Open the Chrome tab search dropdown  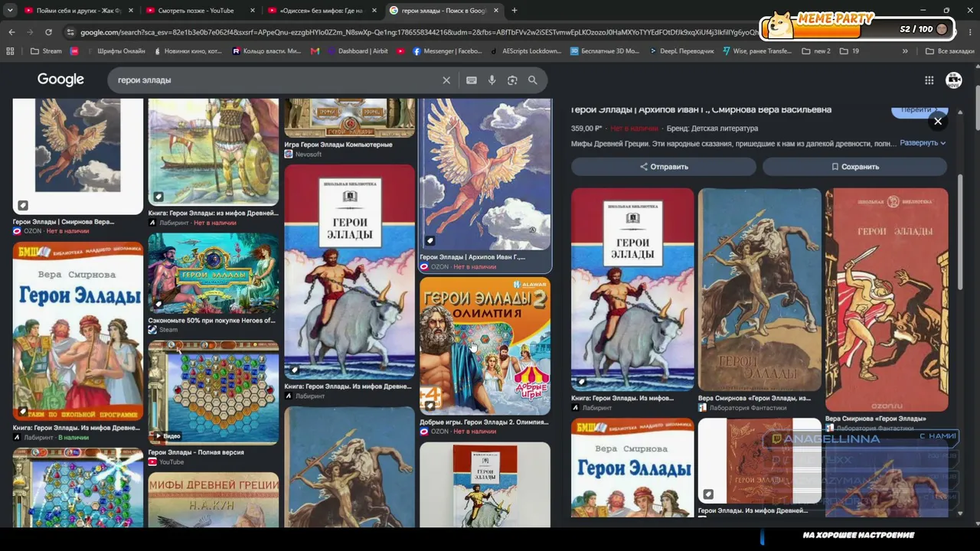10,11
